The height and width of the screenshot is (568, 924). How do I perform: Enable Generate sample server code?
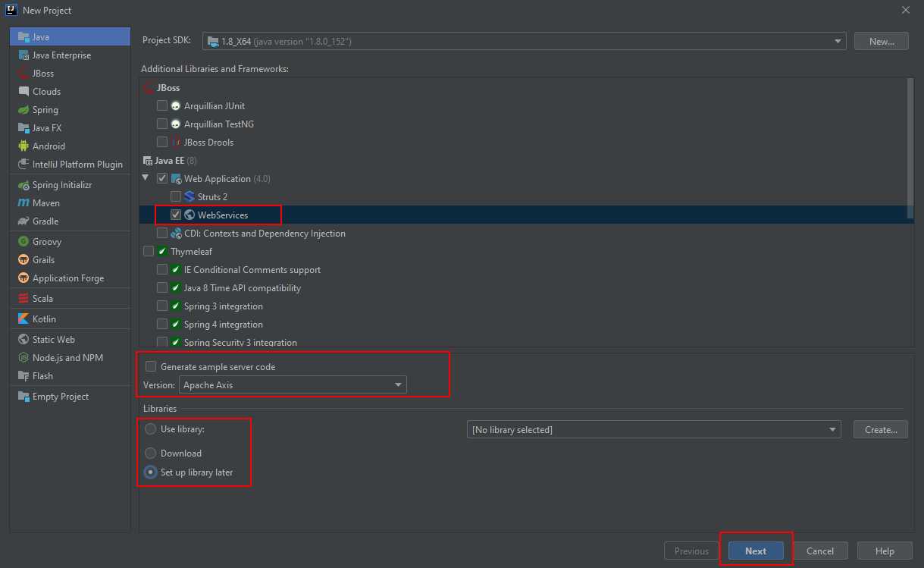point(150,366)
